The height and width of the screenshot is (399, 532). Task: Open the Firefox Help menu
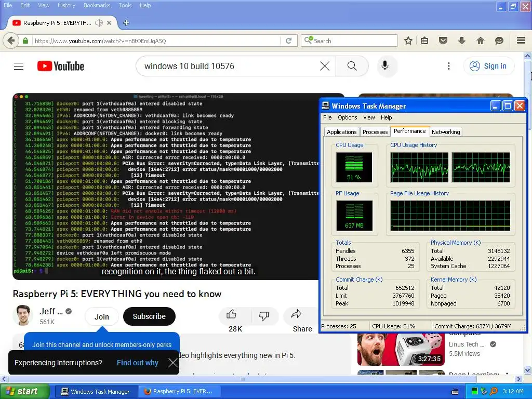tap(145, 5)
